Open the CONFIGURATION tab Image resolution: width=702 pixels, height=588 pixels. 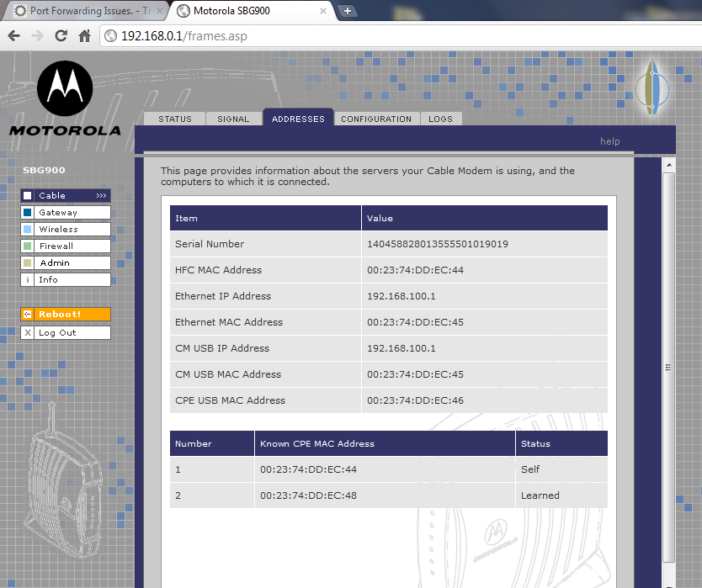pos(376,119)
